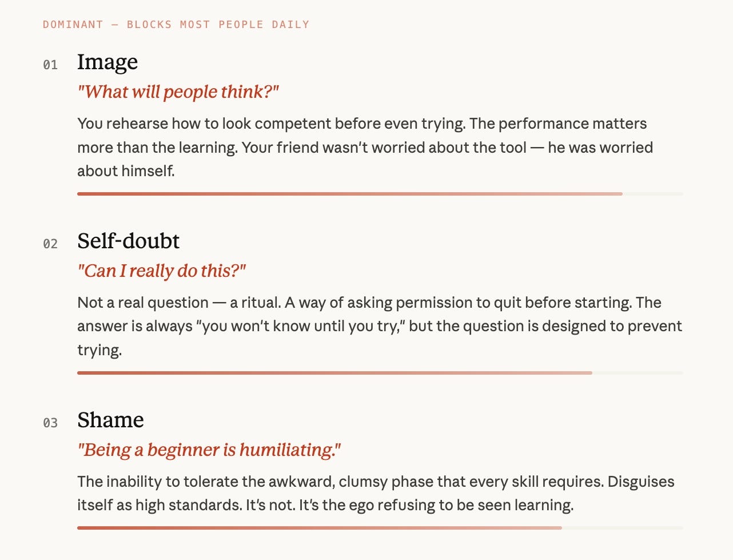
Task: Select the quote "Being a beginner is humiliating."
Action: pos(209,450)
